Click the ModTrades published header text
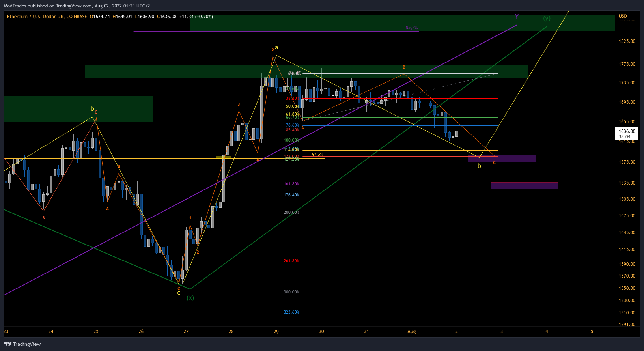This screenshot has height=351, width=644. coord(77,6)
